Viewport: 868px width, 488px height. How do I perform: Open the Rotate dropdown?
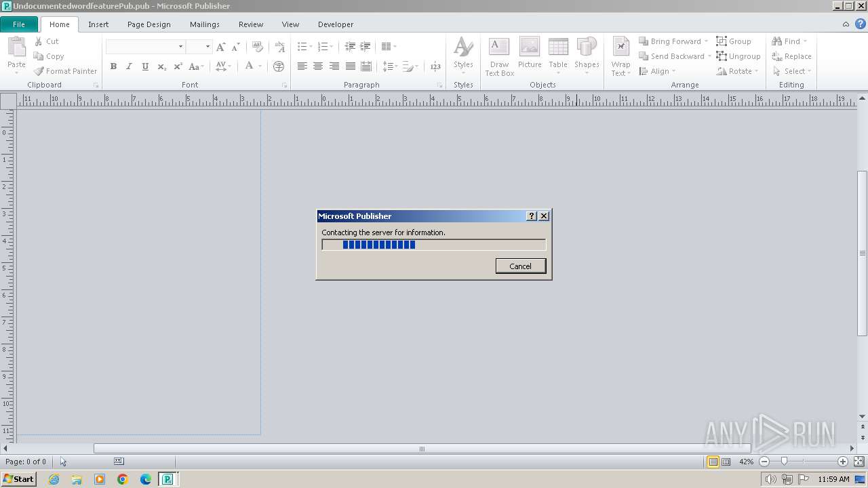(x=736, y=71)
